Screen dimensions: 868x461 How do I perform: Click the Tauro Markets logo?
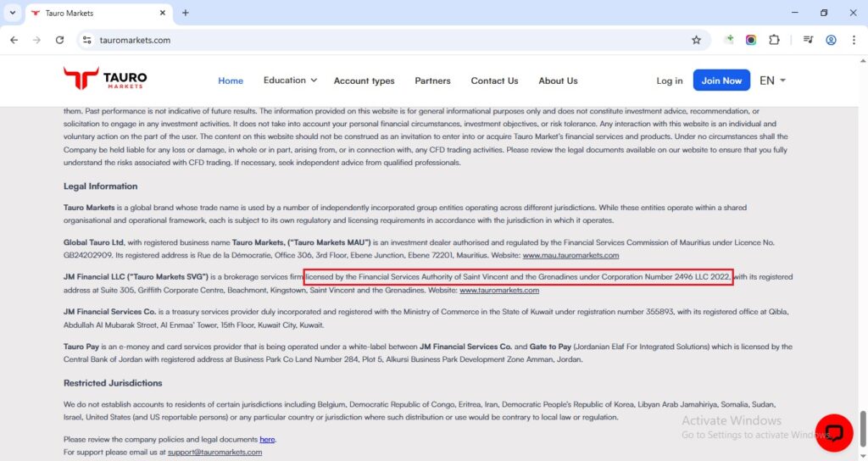pos(105,79)
